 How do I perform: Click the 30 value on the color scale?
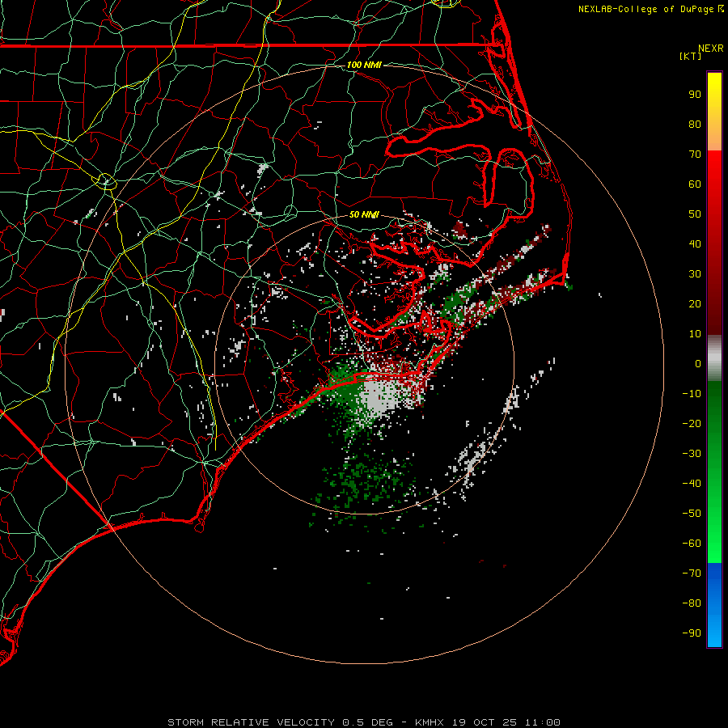695,274
